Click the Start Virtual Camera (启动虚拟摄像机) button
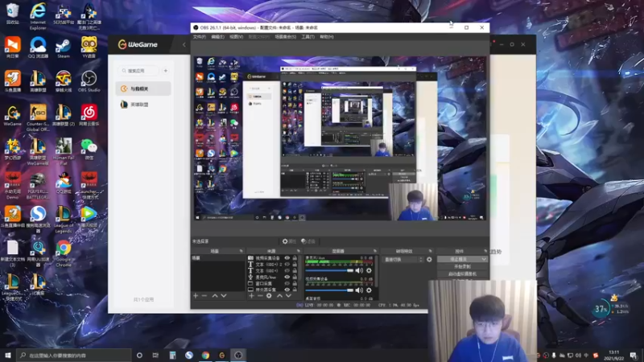Image resolution: width=644 pixels, height=362 pixels. 462,274
